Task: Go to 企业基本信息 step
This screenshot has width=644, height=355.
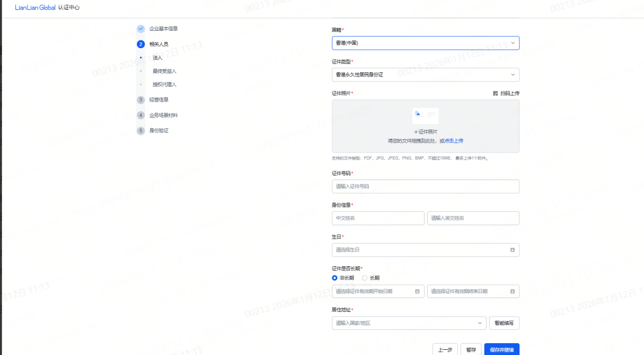Action: pyautogui.click(x=164, y=29)
